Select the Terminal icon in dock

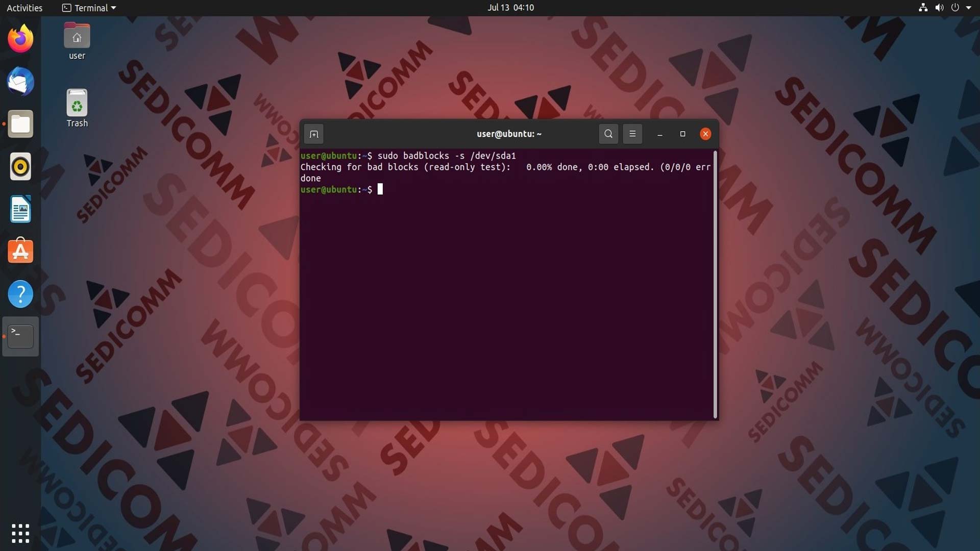(x=20, y=336)
